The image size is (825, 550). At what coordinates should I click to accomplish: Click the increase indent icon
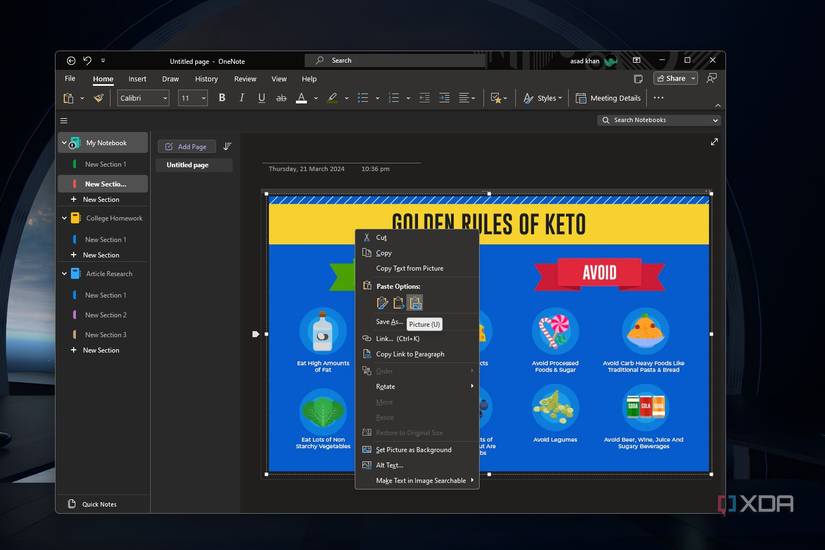[x=445, y=98]
